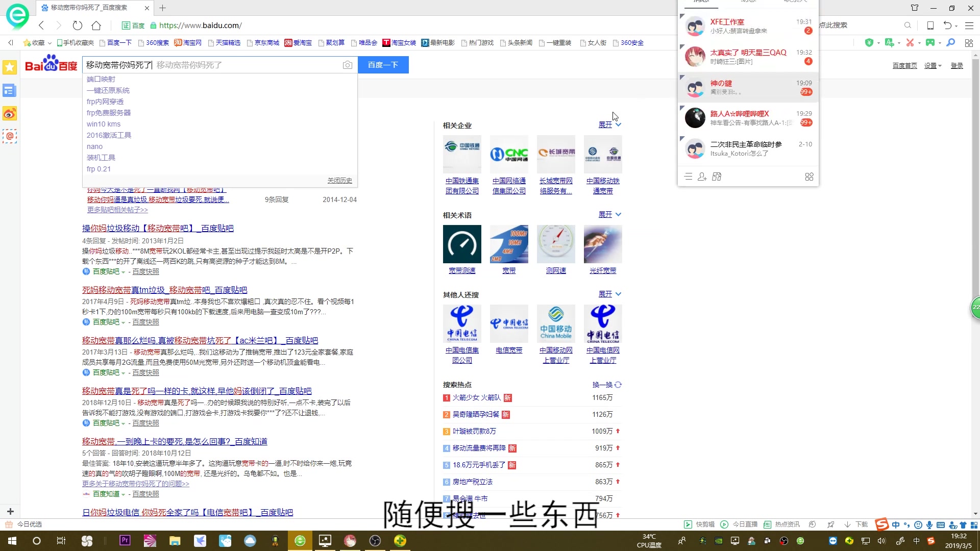Image resolution: width=980 pixels, height=551 pixels.
Task: Open 火箭少女 火箭队 hot search
Action: point(477,397)
